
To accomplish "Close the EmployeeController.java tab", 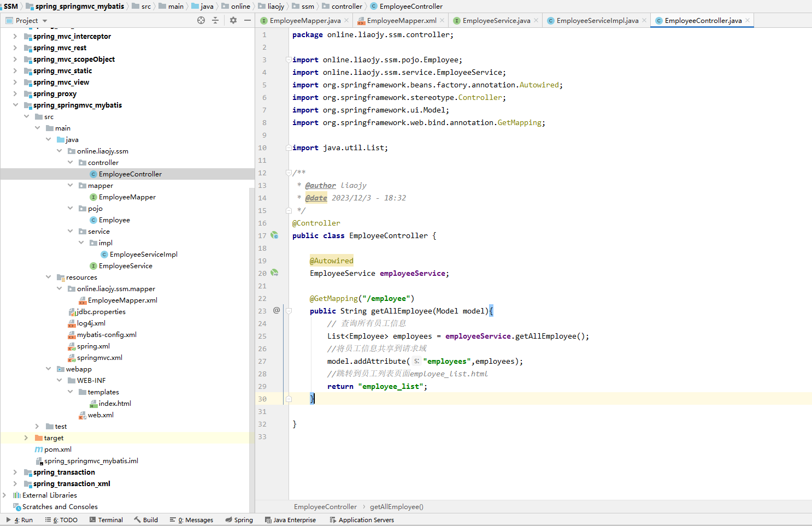I will pos(748,21).
